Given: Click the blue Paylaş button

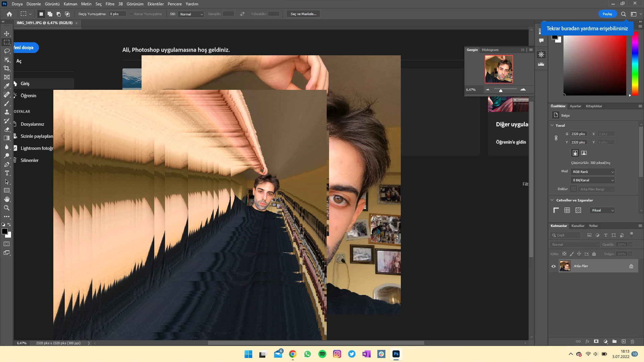Looking at the screenshot, I should pos(607,14).
